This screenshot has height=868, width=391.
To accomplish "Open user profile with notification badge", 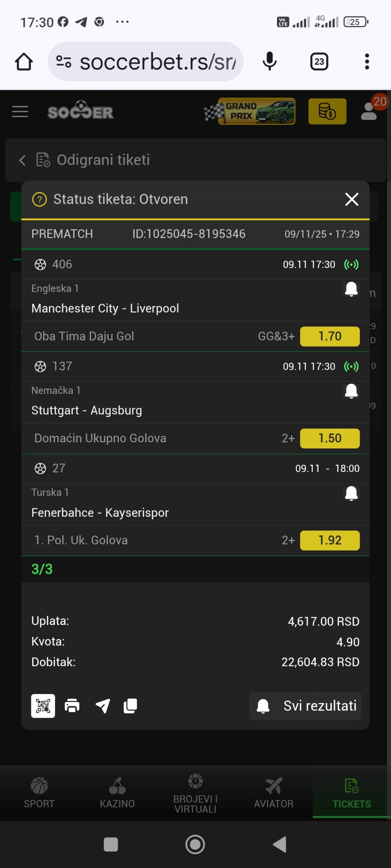I will click(370, 112).
